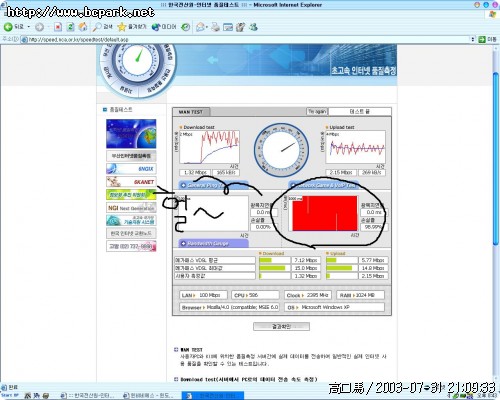Click the Clock 2395 MHz field
The width and height of the screenshot is (500, 400).
tap(308, 295)
